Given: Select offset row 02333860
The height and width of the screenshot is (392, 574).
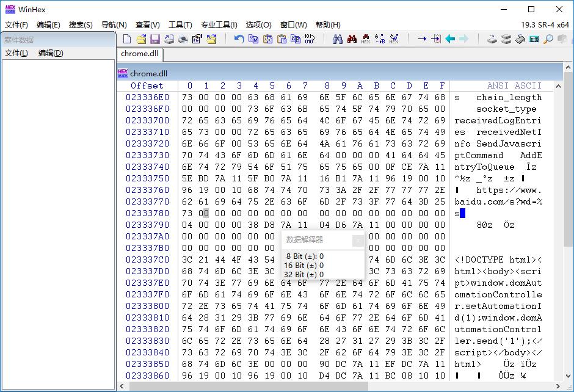Looking at the screenshot, I should tap(147, 376).
